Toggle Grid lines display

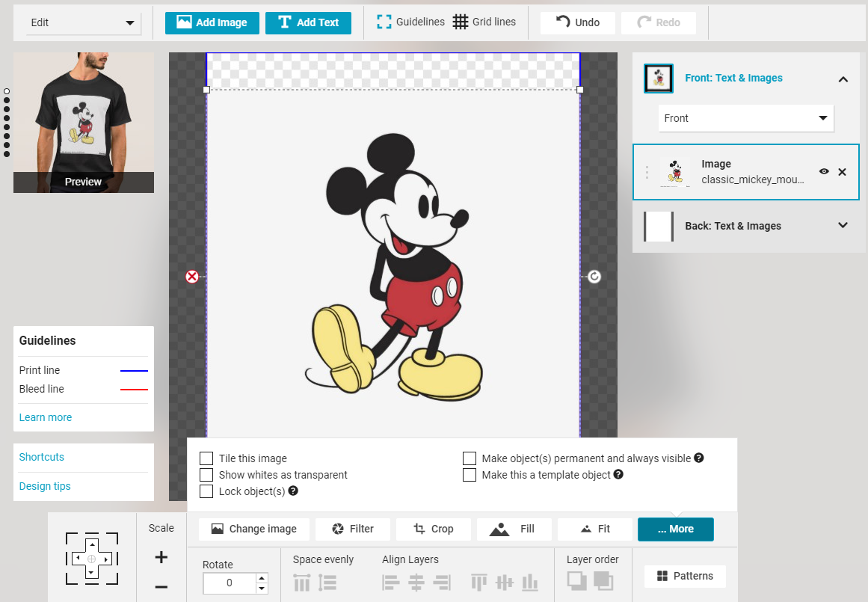[x=484, y=22]
